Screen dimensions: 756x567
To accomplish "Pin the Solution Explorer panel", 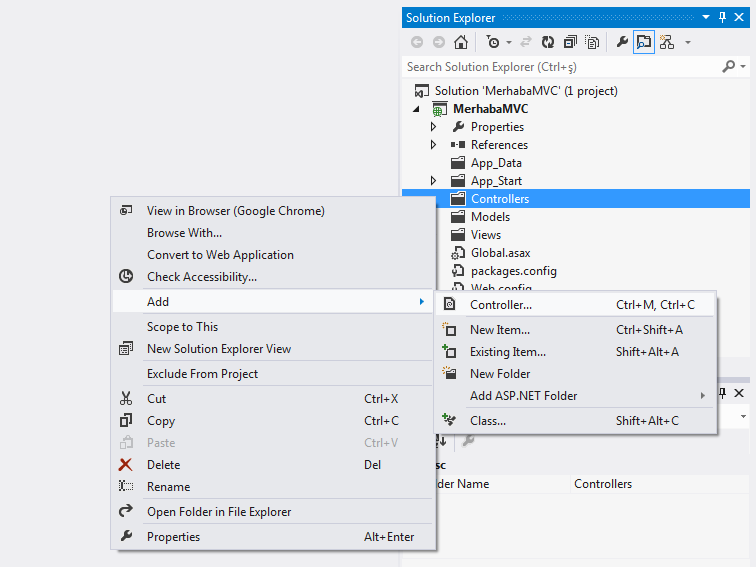I will point(722,17).
